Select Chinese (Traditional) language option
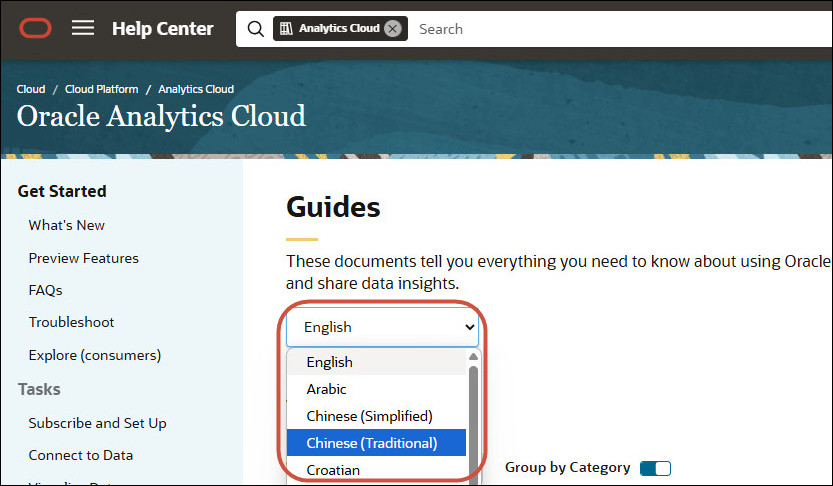Image resolution: width=833 pixels, height=486 pixels. point(376,443)
